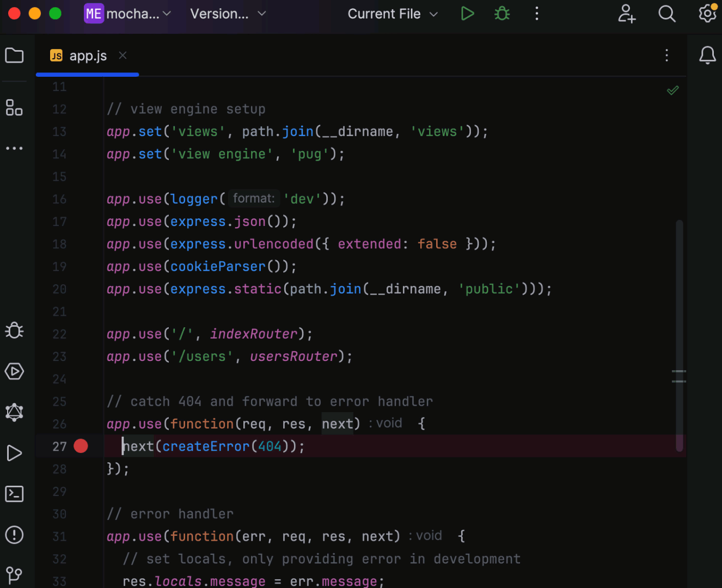Screen dimensions: 722x588
Task: Start a Code With Me session
Action: click(627, 14)
